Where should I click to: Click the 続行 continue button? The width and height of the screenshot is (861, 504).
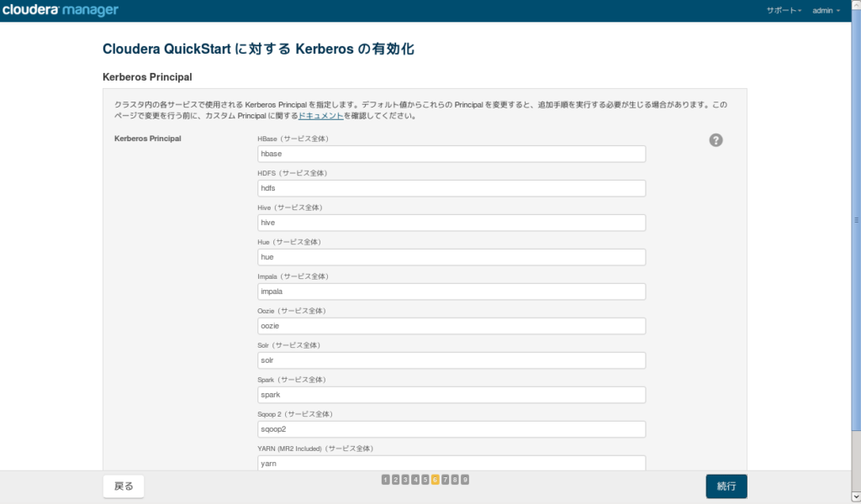point(726,486)
